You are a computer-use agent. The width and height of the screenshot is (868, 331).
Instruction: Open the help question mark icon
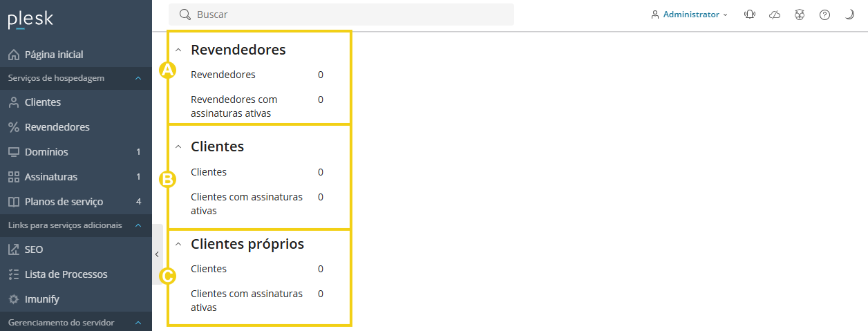point(824,15)
